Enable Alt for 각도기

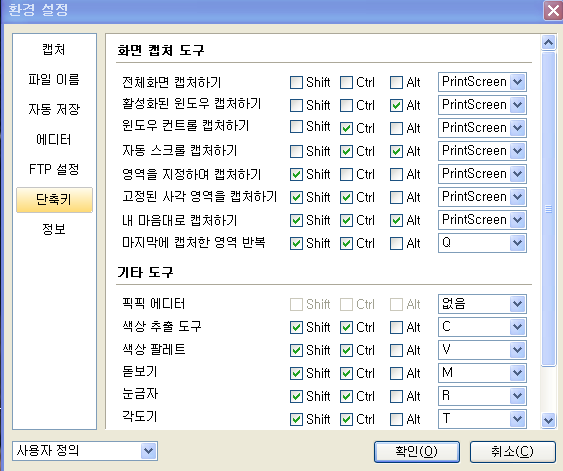(396, 419)
